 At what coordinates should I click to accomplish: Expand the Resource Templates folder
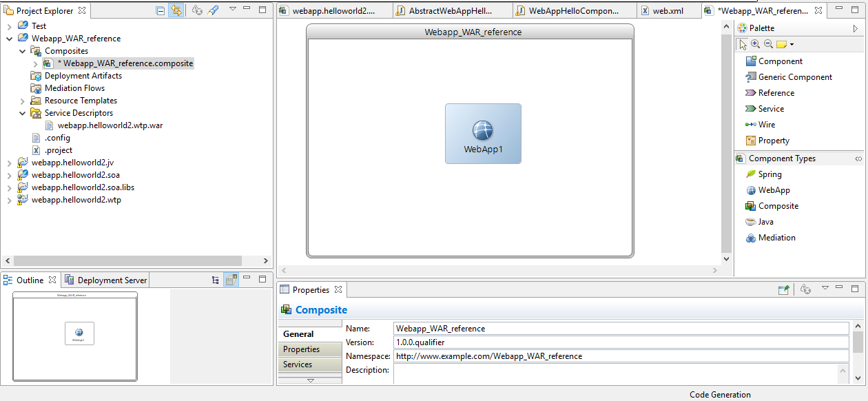click(22, 101)
